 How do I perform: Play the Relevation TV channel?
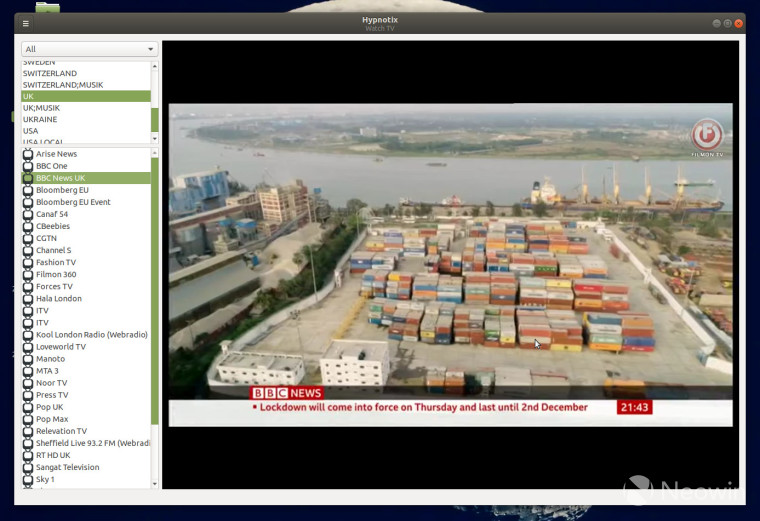(86, 431)
